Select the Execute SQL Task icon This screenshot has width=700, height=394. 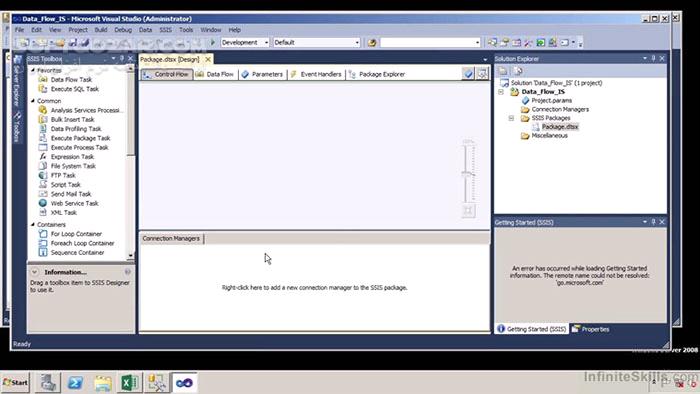(x=43, y=89)
